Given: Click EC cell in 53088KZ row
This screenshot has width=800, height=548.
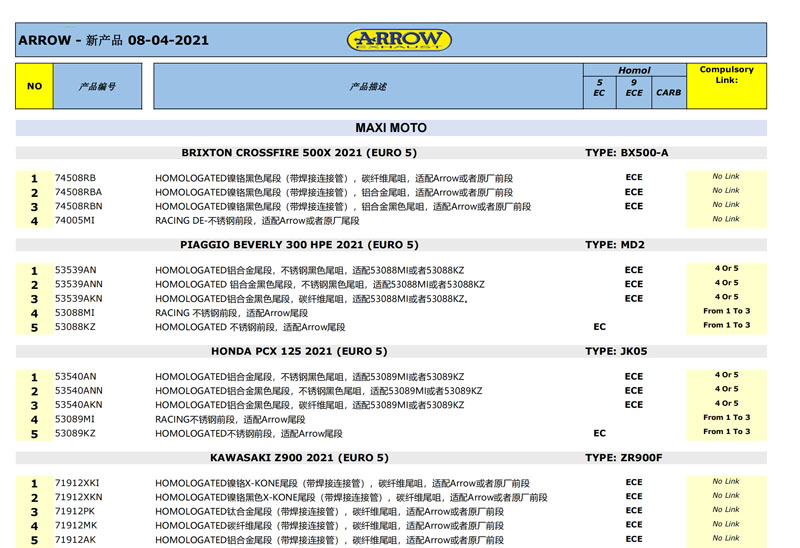Looking at the screenshot, I should click(599, 327).
